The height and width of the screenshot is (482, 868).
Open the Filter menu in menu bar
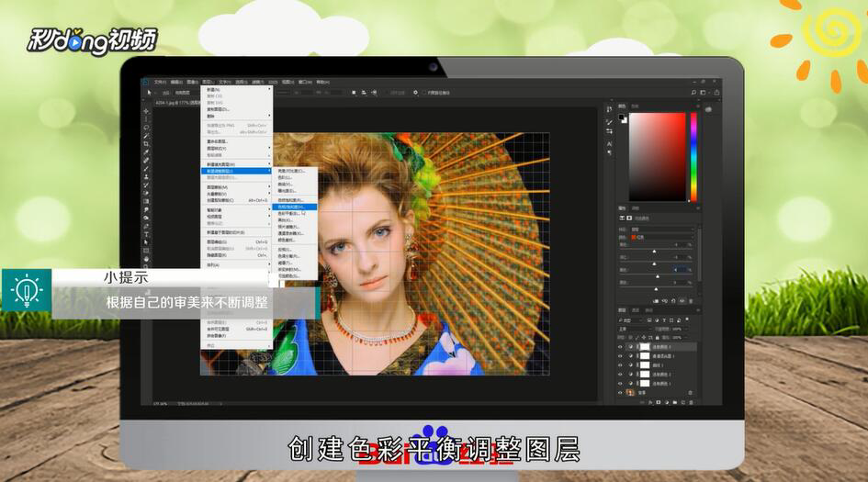click(258, 82)
